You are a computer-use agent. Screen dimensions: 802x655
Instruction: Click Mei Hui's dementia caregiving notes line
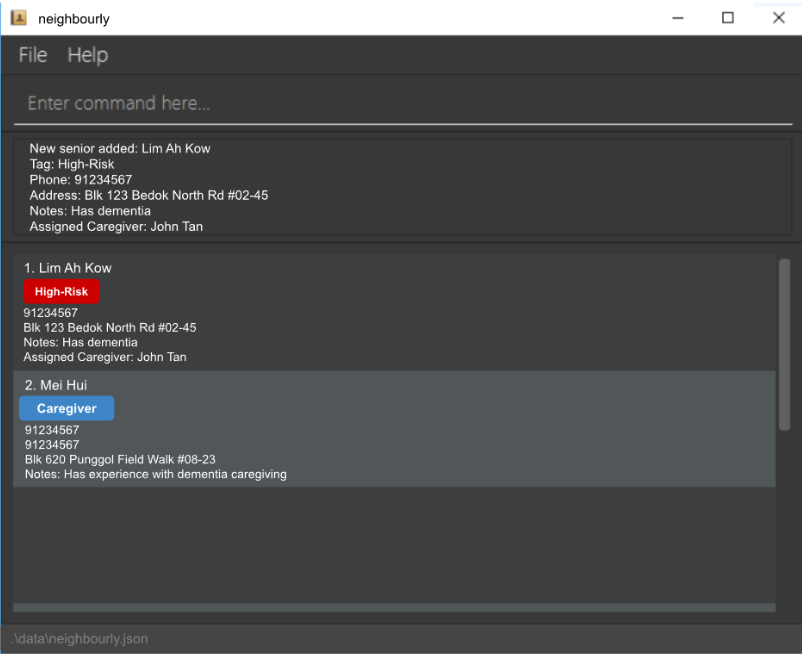tap(156, 474)
